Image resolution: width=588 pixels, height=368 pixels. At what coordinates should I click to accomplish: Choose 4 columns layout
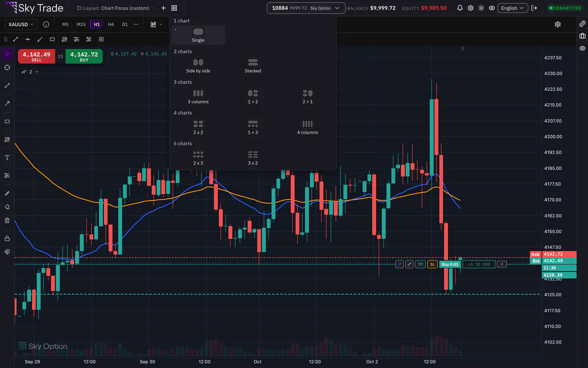pyautogui.click(x=307, y=127)
